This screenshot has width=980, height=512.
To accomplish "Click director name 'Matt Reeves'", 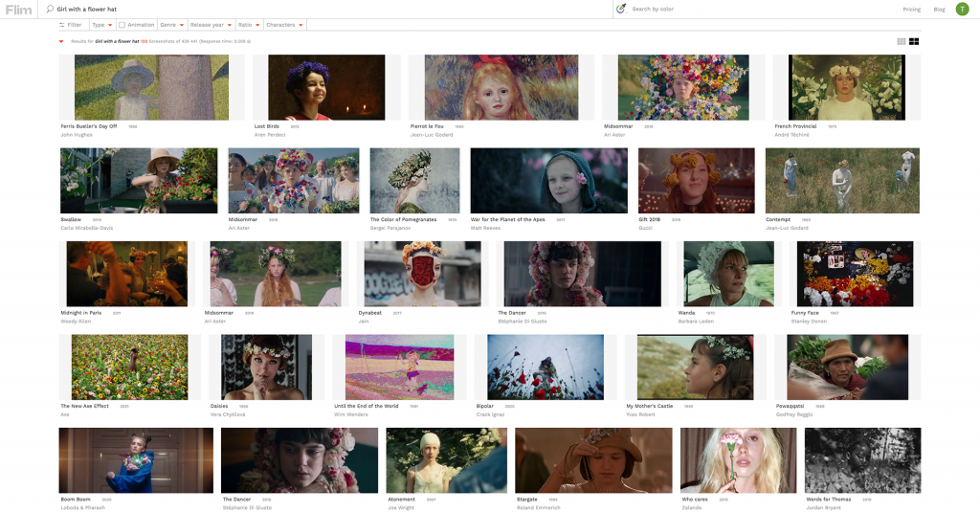I will [485, 228].
